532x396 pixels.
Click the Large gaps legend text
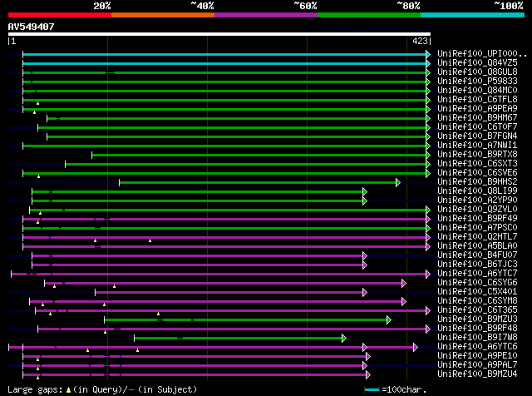point(35,389)
